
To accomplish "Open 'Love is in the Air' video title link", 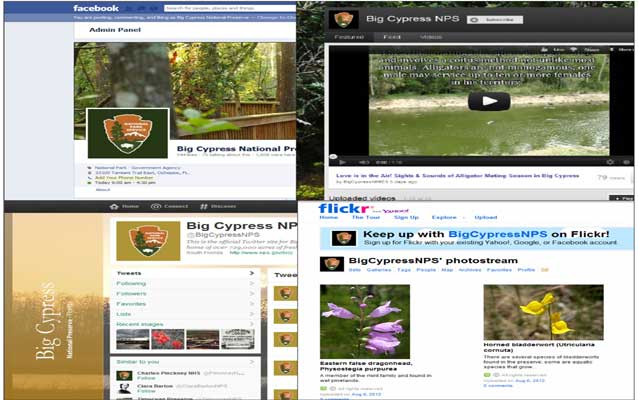I will point(457,176).
